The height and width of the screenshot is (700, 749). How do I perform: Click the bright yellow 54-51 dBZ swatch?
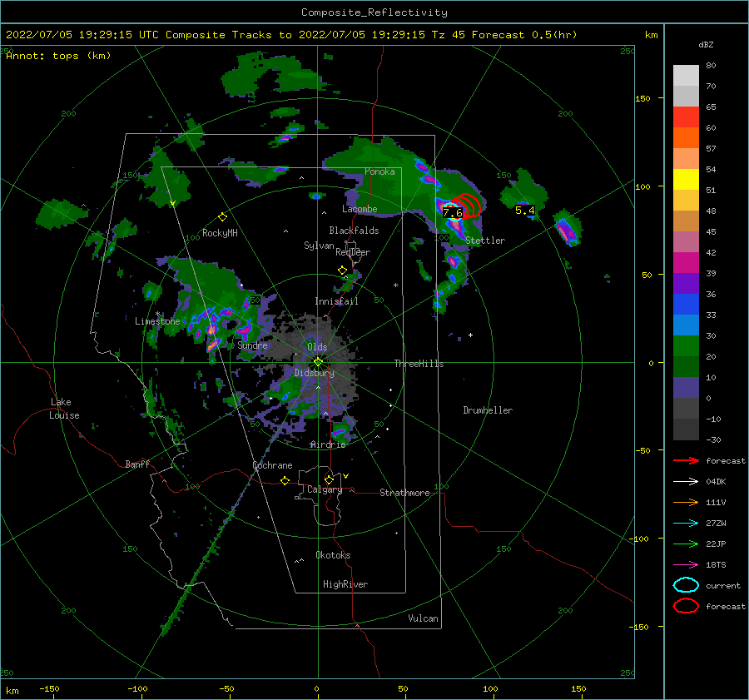(x=686, y=179)
